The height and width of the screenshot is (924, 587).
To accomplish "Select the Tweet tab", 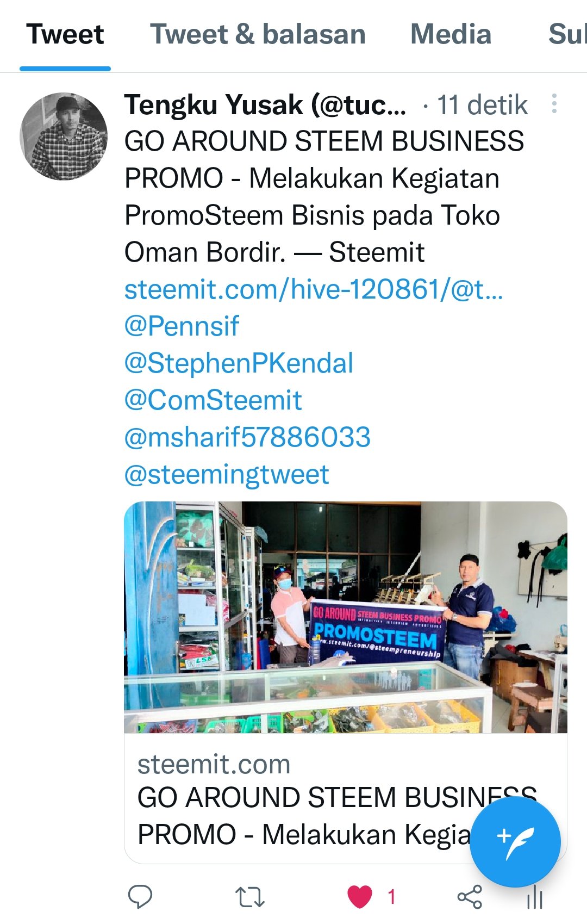I will click(x=65, y=34).
